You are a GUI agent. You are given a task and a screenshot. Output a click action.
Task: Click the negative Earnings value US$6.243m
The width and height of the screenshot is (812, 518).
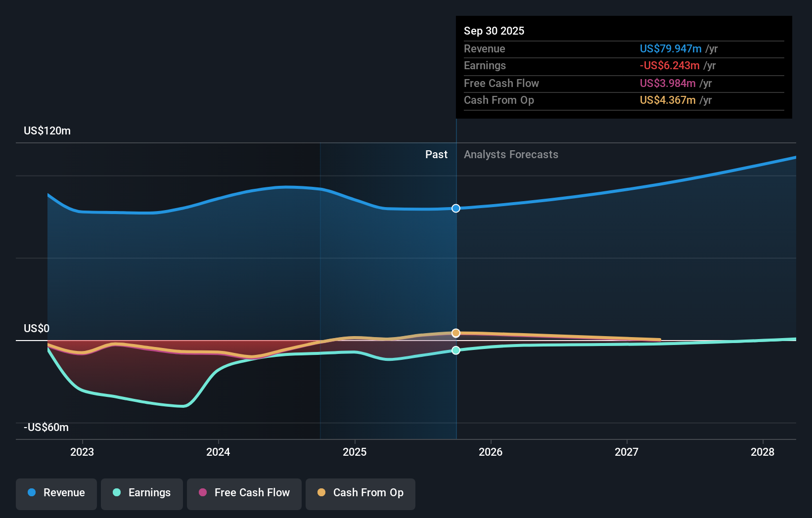670,66
